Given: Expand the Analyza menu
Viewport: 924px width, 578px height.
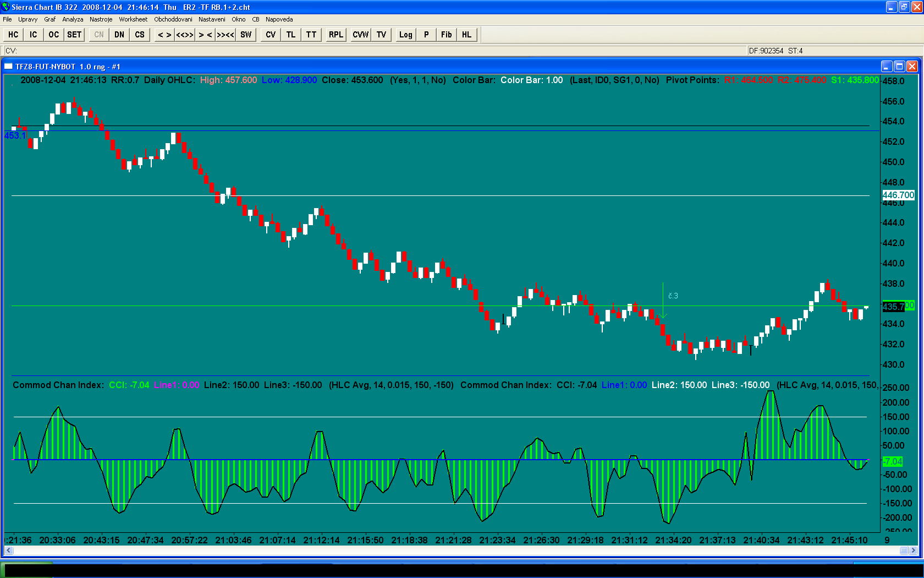Looking at the screenshot, I should tap(73, 19).
